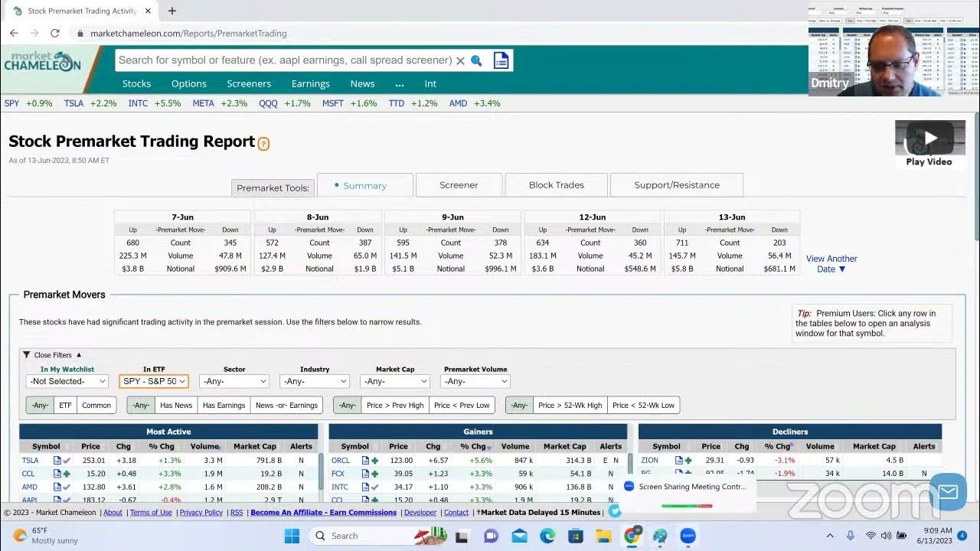This screenshot has width=980, height=551.
Task: Click the ZION symbol link in Decliners
Action: click(649, 461)
